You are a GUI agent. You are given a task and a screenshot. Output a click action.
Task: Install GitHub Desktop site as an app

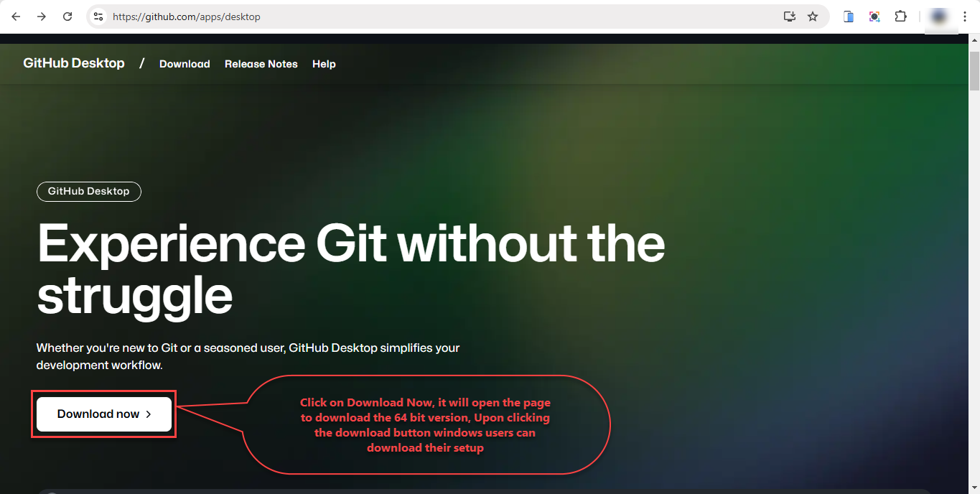(x=789, y=16)
